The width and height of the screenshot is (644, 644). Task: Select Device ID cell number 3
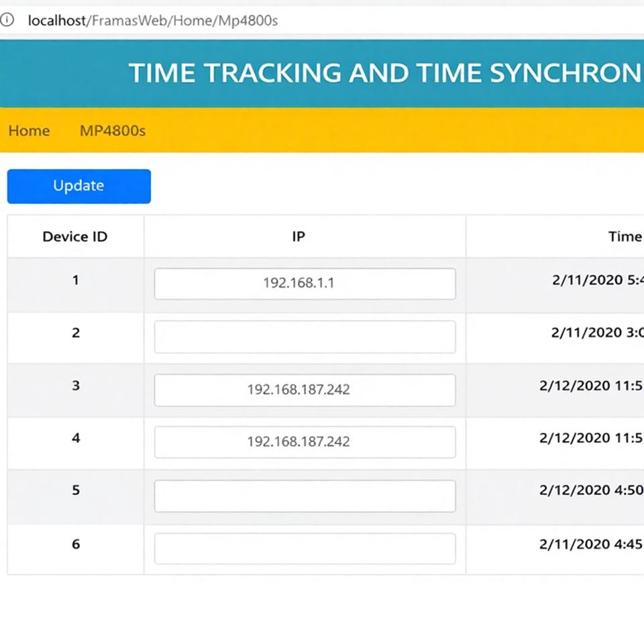tap(76, 386)
